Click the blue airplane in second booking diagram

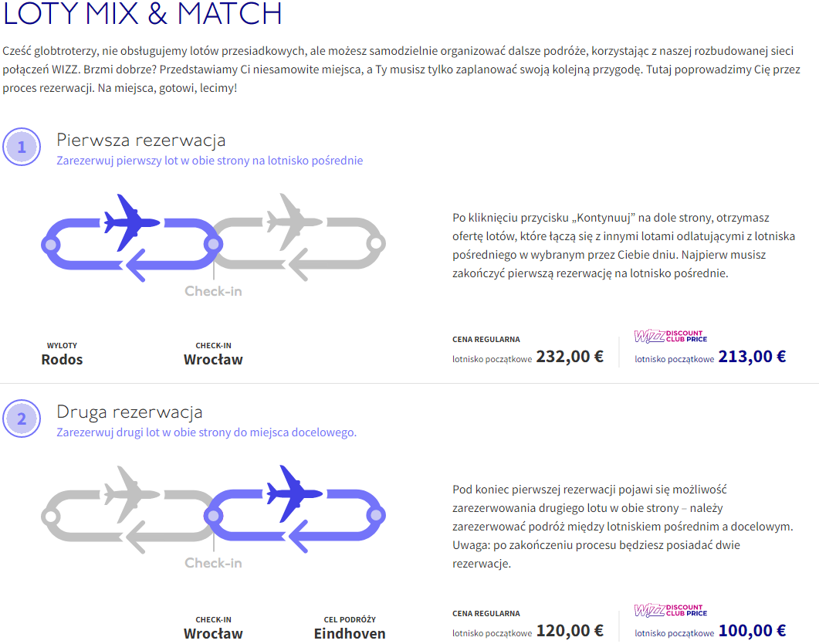coord(294,494)
